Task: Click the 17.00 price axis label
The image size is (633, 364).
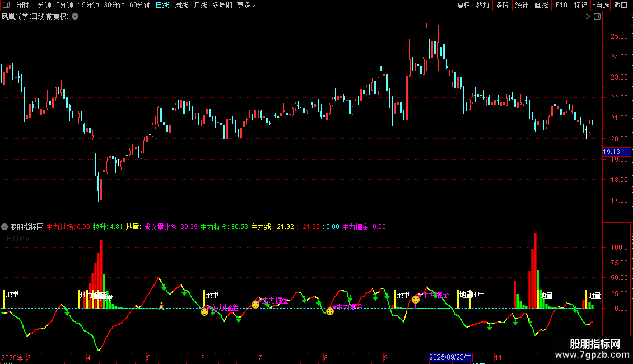Action: (619, 200)
